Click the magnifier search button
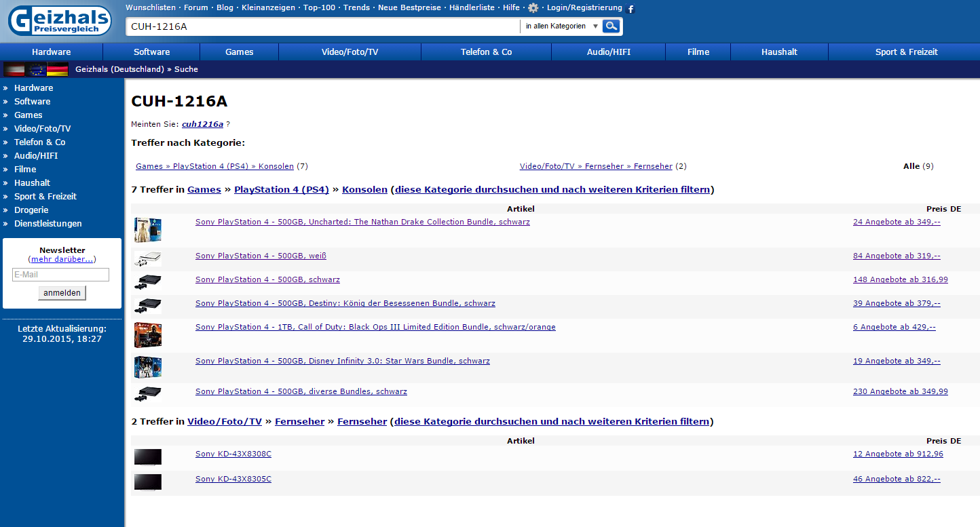The height and width of the screenshot is (527, 980). point(612,26)
